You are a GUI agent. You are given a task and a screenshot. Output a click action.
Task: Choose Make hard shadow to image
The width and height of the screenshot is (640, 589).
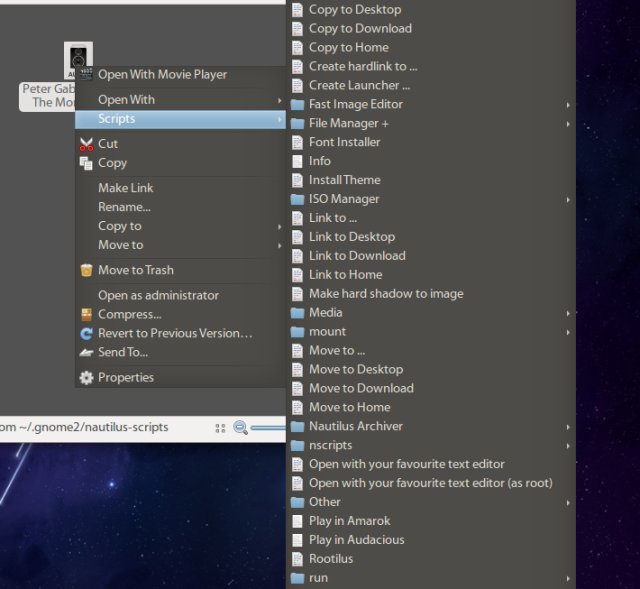[x=385, y=294]
